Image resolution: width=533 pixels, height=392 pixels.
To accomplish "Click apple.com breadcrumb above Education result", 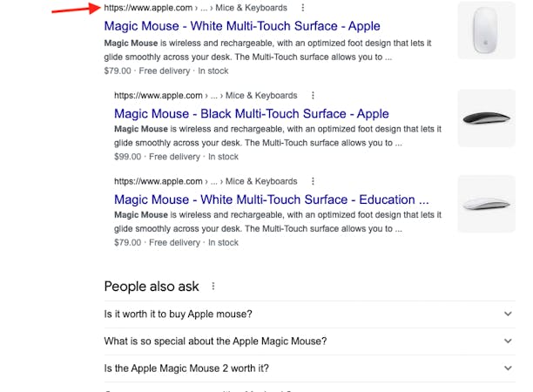I will (206, 181).
